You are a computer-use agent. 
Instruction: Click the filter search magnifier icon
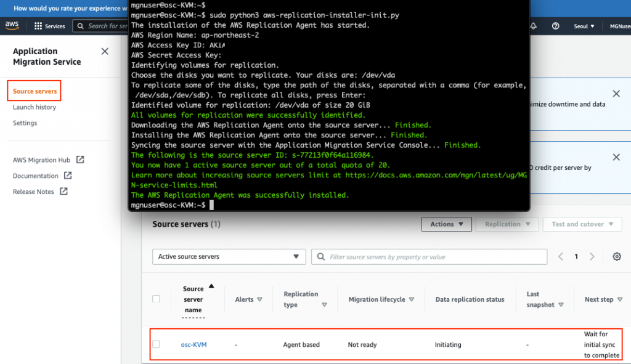[320, 257]
